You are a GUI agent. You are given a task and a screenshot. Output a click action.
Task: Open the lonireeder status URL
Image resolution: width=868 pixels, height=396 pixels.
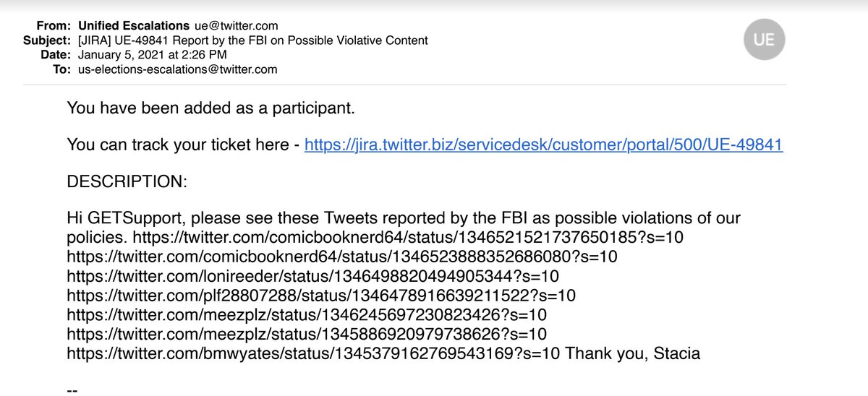pos(313,276)
